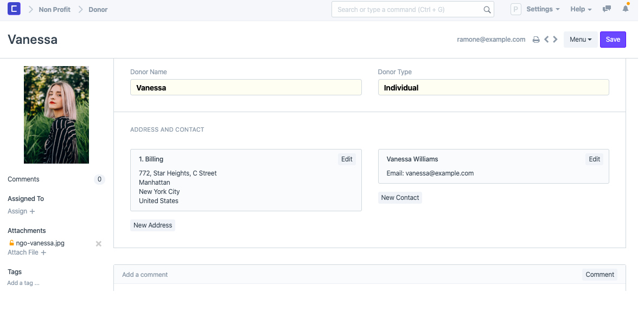Navigate to Donor breadcrumb
Screen dimensions: 644x331
pos(98,9)
